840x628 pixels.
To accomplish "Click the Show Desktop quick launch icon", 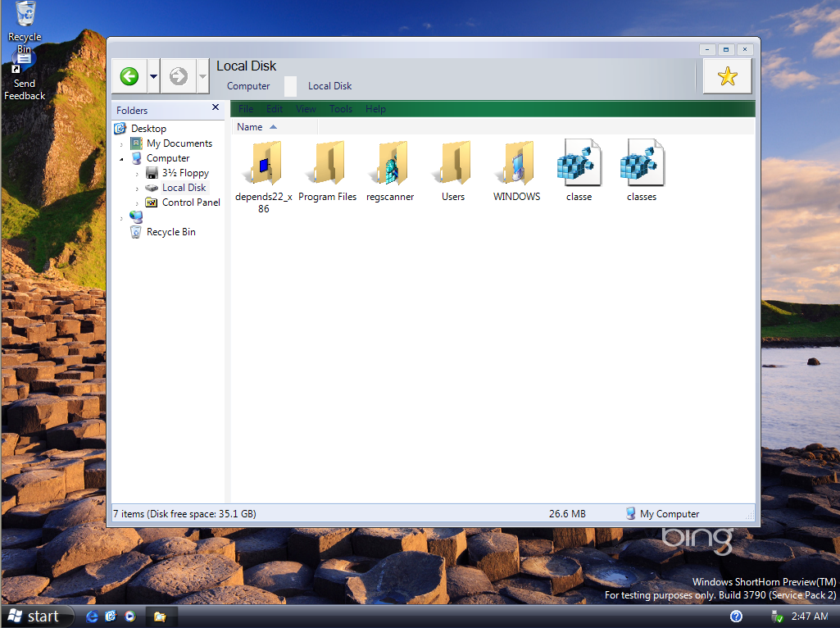I will (111, 617).
